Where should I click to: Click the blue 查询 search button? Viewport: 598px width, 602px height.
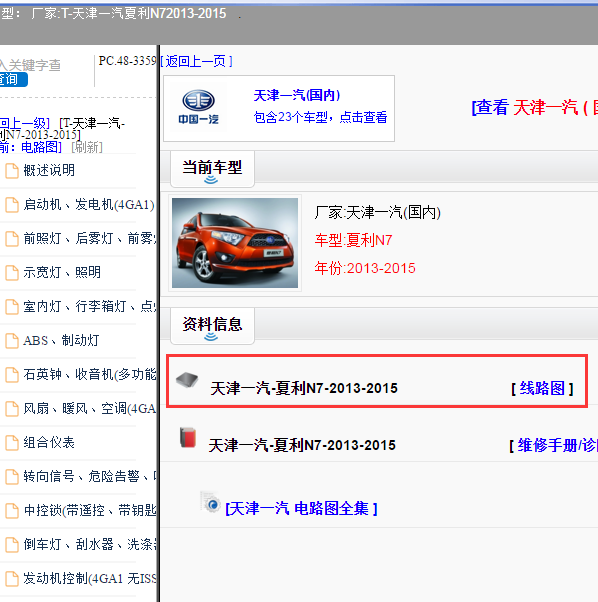coord(13,79)
